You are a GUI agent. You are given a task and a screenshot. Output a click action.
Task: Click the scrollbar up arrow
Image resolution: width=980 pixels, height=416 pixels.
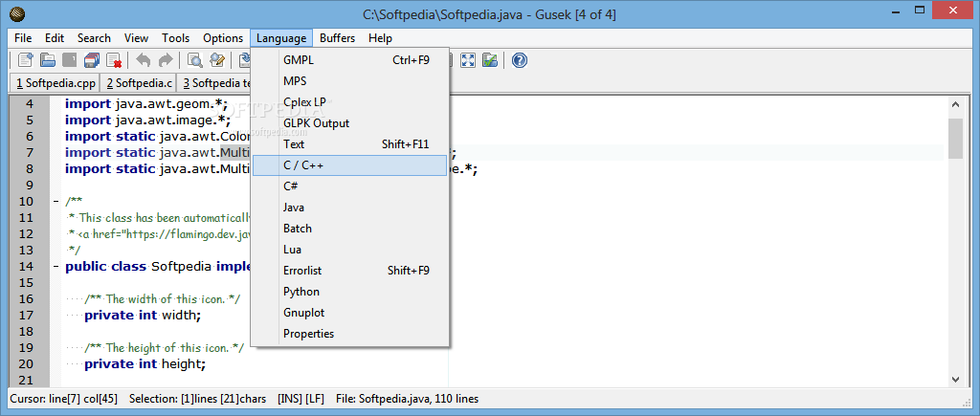[956, 104]
